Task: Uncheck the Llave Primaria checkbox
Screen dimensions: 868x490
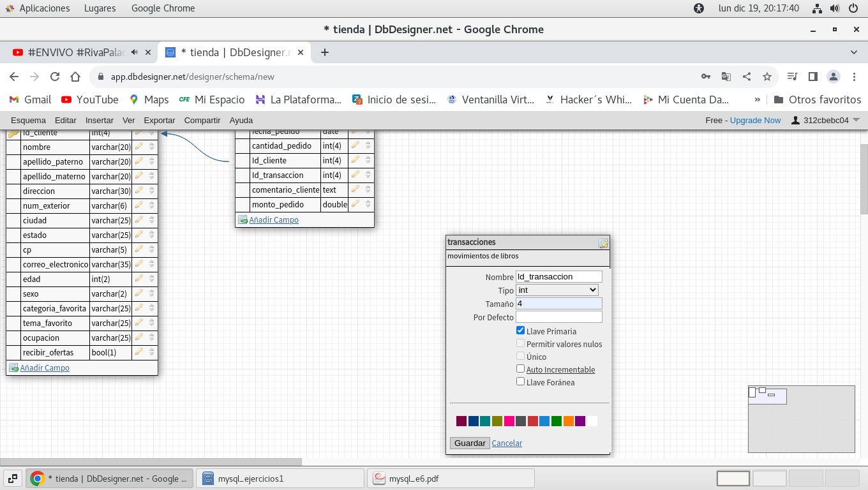Action: (x=521, y=330)
